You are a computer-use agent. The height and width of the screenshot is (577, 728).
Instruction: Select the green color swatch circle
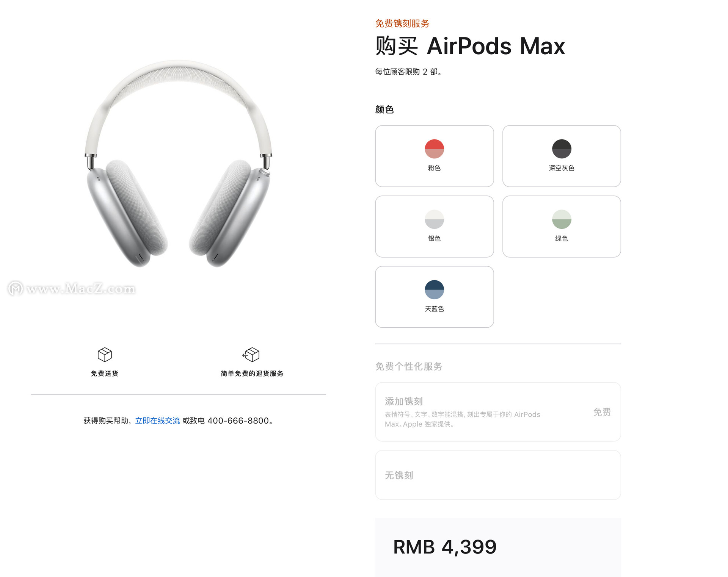[562, 219]
